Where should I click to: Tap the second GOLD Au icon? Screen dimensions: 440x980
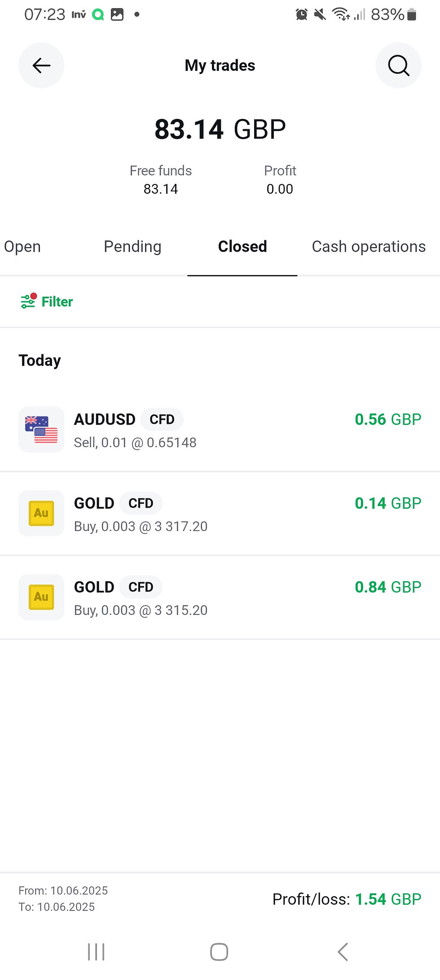tap(41, 597)
